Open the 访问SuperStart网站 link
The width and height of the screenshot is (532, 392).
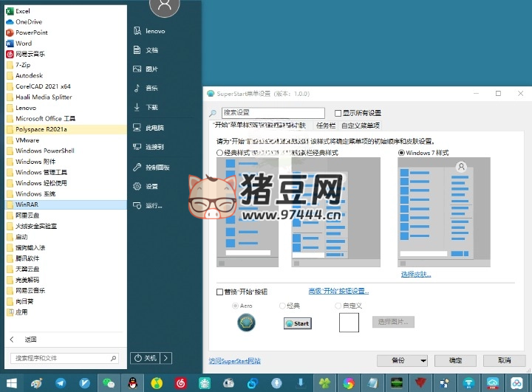coord(235,361)
